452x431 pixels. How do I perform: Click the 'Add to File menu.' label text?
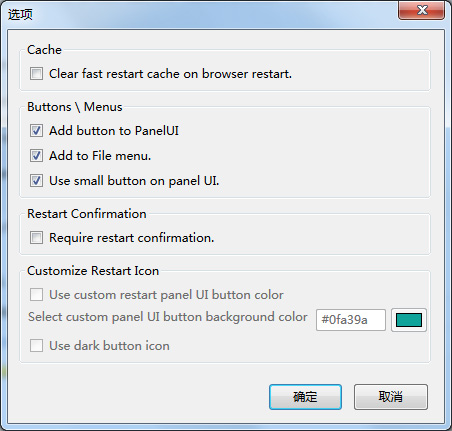coord(100,156)
